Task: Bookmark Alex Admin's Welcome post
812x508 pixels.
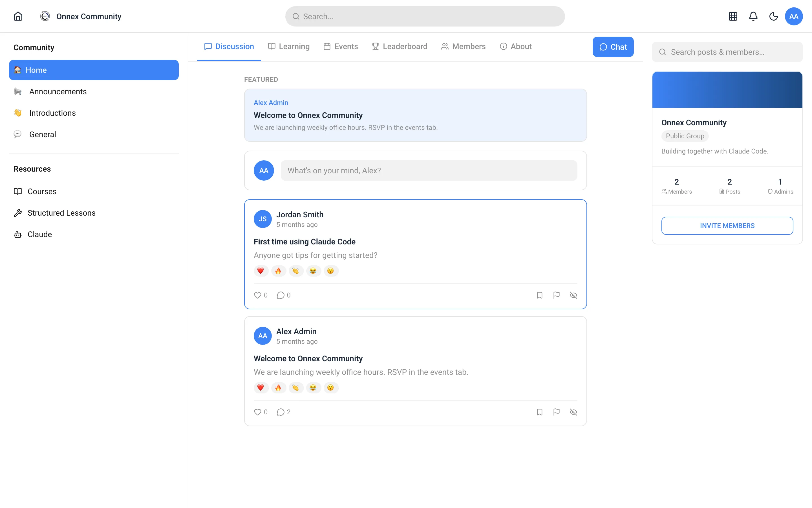Action: tap(540, 412)
